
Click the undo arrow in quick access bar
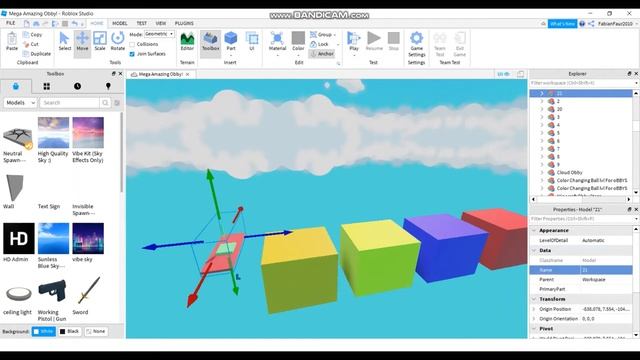[x=74, y=24]
